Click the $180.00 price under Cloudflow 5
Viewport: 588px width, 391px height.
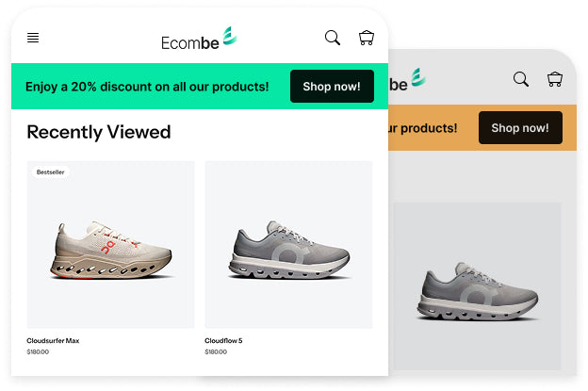216,352
